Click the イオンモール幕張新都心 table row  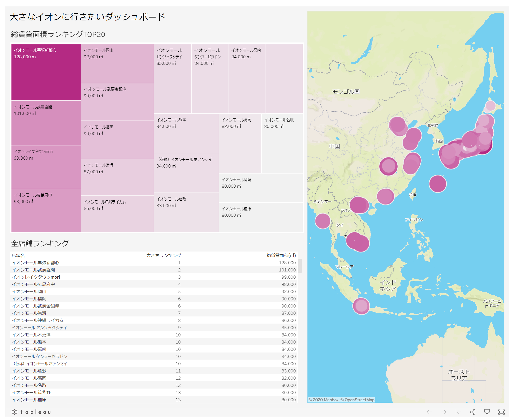(154, 263)
